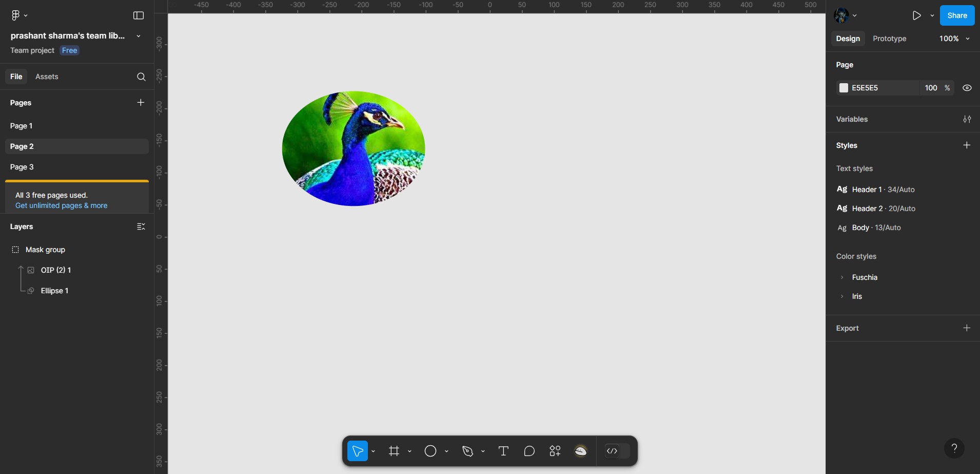Add export setting with plus icon
980x474 pixels.
tap(967, 328)
